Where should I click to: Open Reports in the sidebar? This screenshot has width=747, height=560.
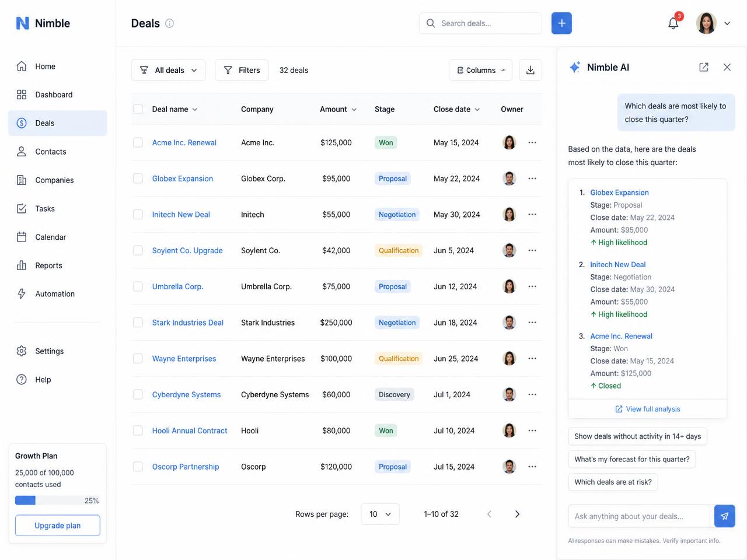coord(57,265)
